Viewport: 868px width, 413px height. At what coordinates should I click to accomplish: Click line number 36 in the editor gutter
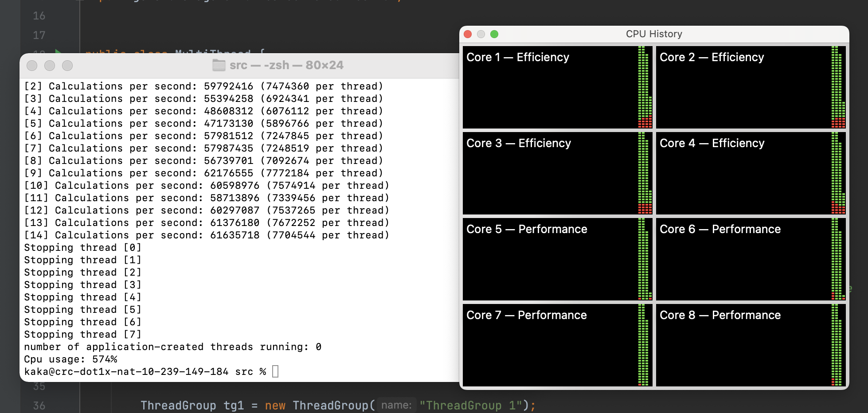point(39,406)
